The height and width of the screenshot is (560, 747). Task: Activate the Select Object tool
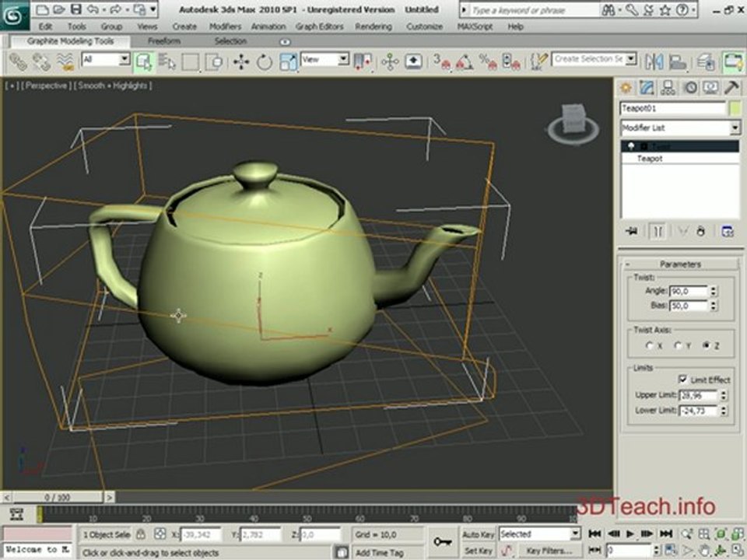tap(144, 62)
